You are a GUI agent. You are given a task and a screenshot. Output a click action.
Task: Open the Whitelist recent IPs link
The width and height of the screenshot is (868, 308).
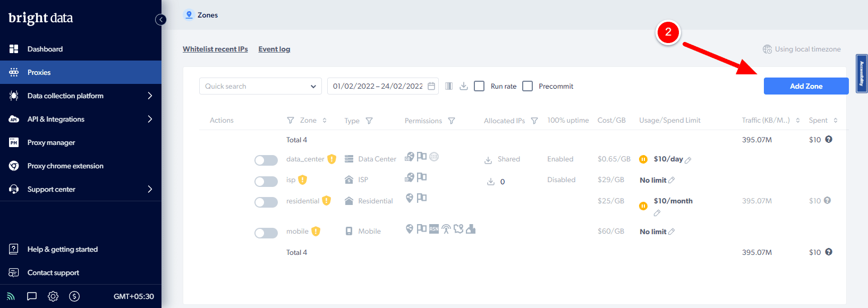pos(215,49)
